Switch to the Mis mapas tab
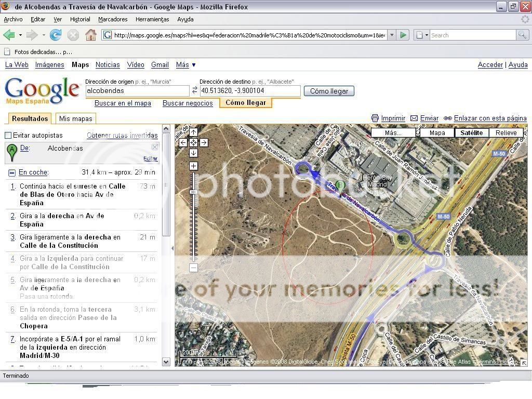The image size is (532, 399). (75, 118)
